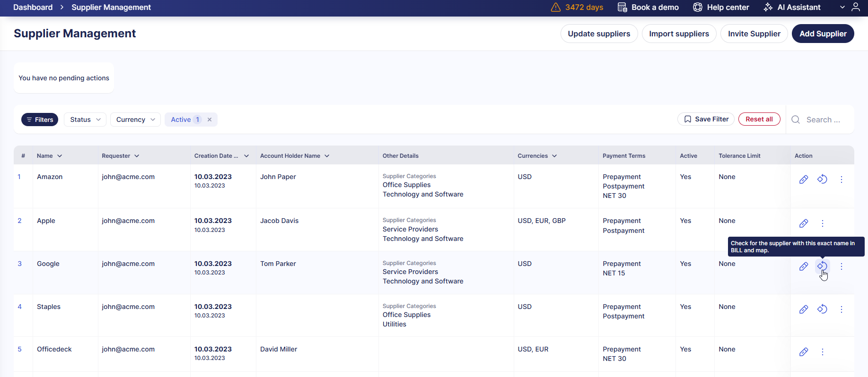
Task: Open the Currency filter dropdown
Action: point(135,120)
